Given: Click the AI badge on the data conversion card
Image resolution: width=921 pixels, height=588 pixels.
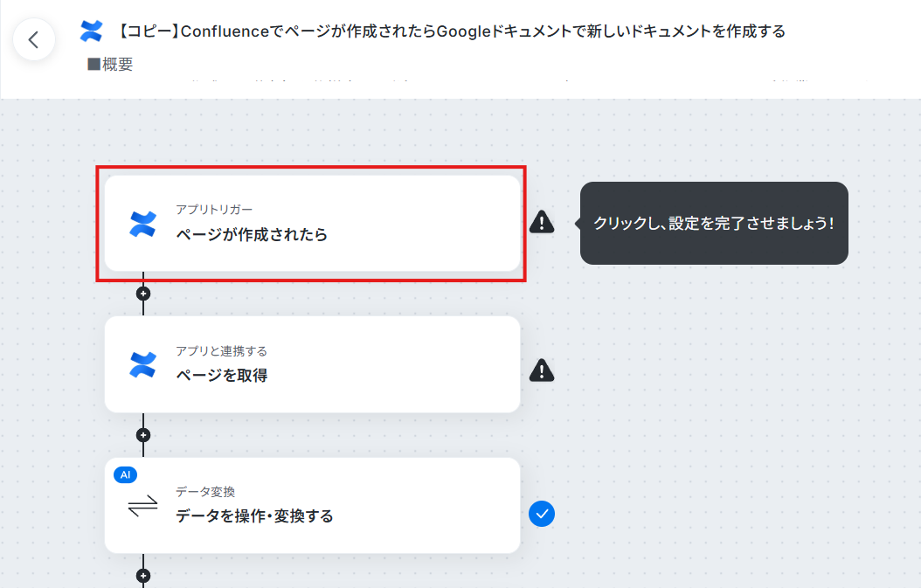Looking at the screenshot, I should click(125, 474).
